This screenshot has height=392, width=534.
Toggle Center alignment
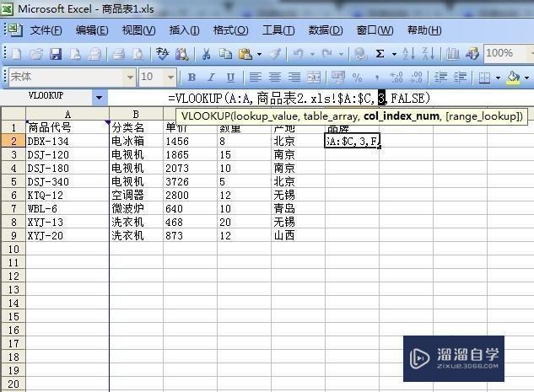coord(274,78)
